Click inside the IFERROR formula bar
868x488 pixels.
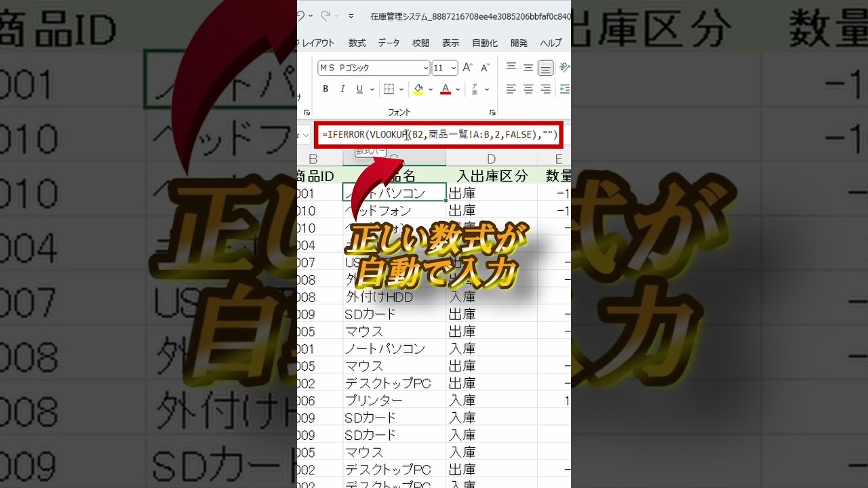click(475, 135)
